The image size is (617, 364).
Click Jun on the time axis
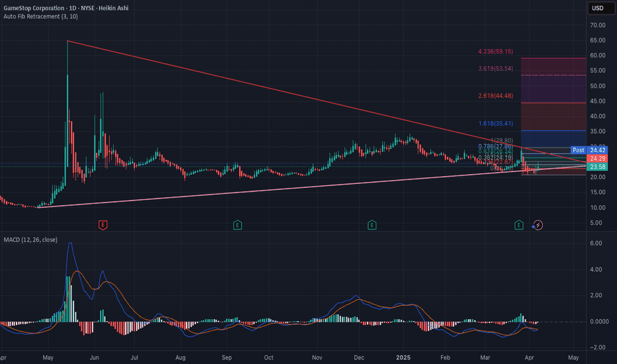pos(95,357)
